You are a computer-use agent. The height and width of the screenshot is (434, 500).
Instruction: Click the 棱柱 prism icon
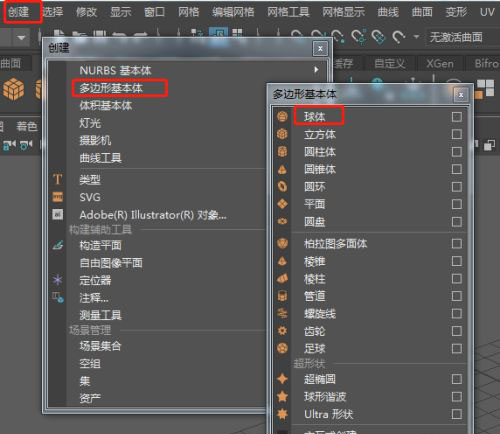point(282,278)
